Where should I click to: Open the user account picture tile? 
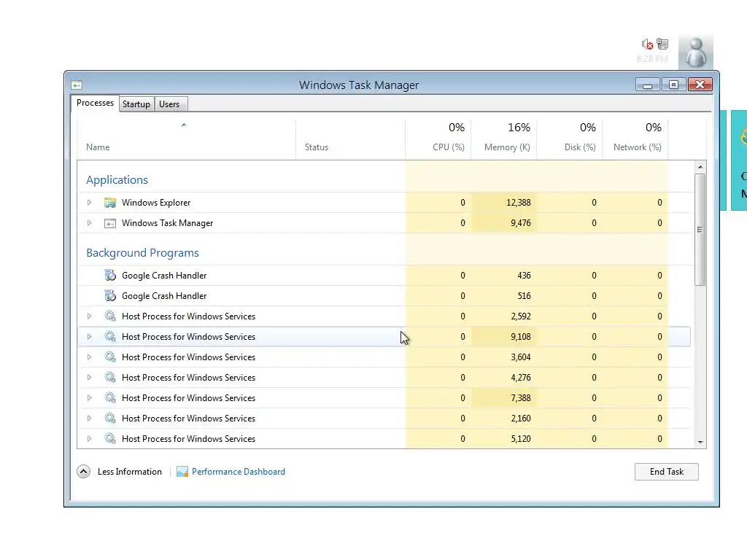(695, 52)
